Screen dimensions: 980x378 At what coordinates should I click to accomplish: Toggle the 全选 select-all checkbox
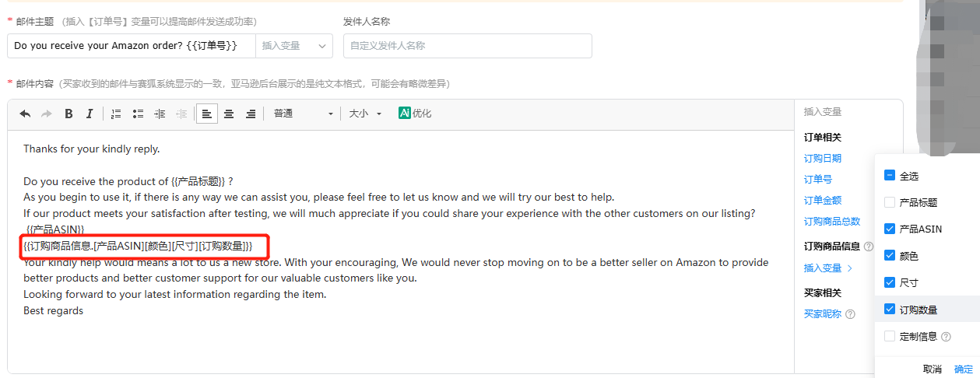pos(890,176)
